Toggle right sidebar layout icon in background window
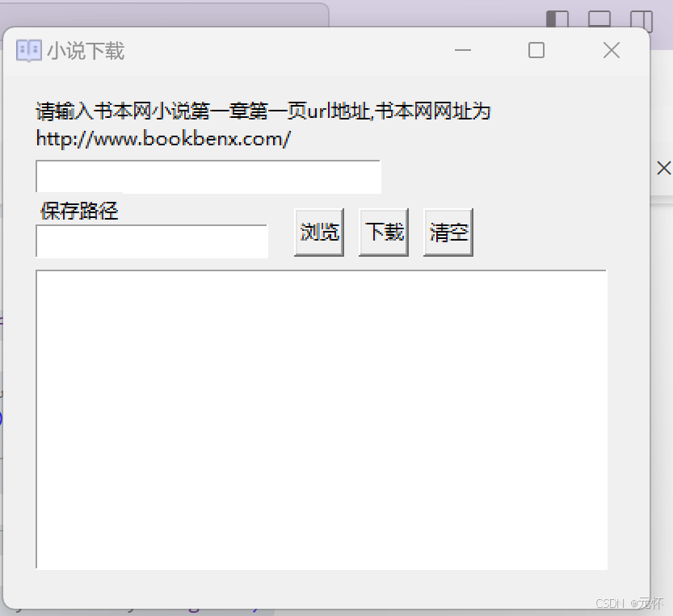This screenshot has height=616, width=673. [641, 20]
